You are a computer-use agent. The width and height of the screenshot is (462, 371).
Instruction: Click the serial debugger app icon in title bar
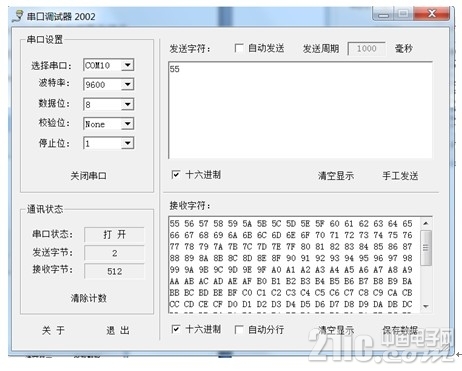click(x=18, y=16)
